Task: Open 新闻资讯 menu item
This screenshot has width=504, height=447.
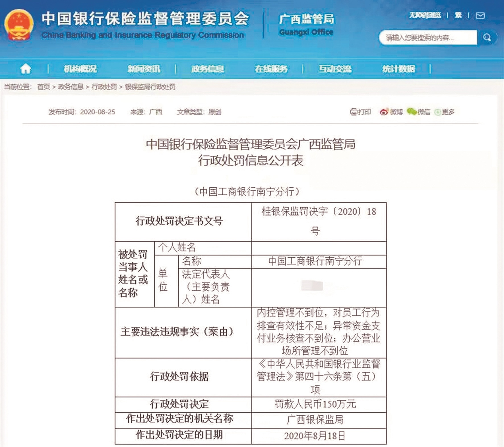Action: [x=144, y=69]
